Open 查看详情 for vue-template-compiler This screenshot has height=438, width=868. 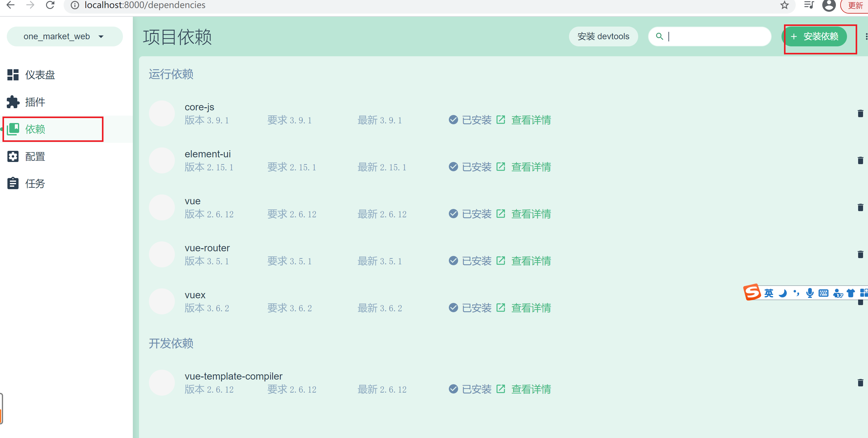click(x=531, y=389)
